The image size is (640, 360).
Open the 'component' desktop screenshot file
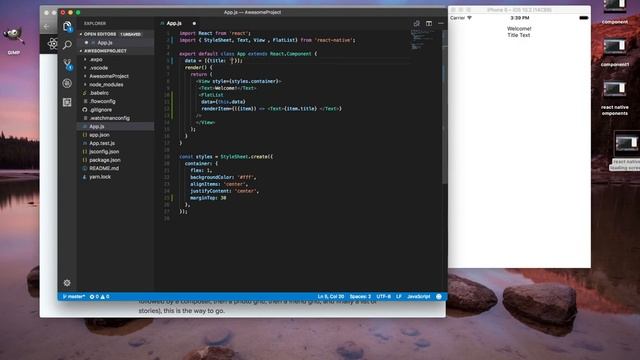click(614, 11)
